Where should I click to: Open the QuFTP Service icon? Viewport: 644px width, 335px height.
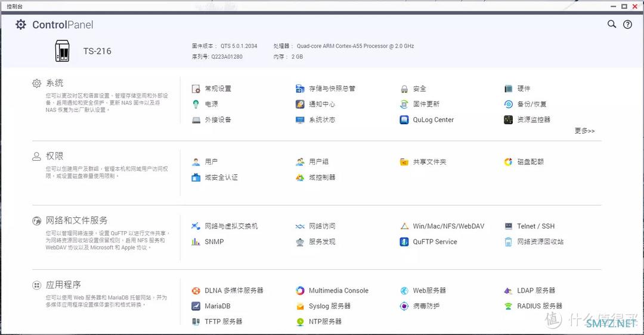[x=404, y=242]
